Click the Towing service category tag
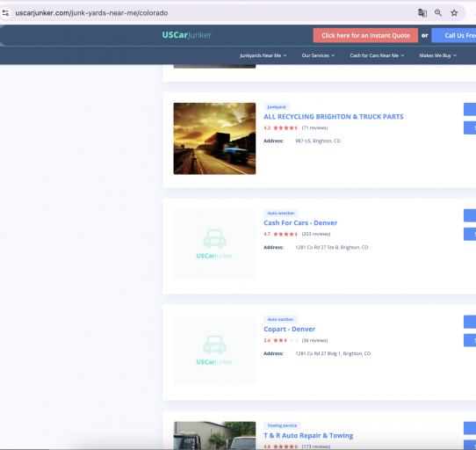 point(282,425)
